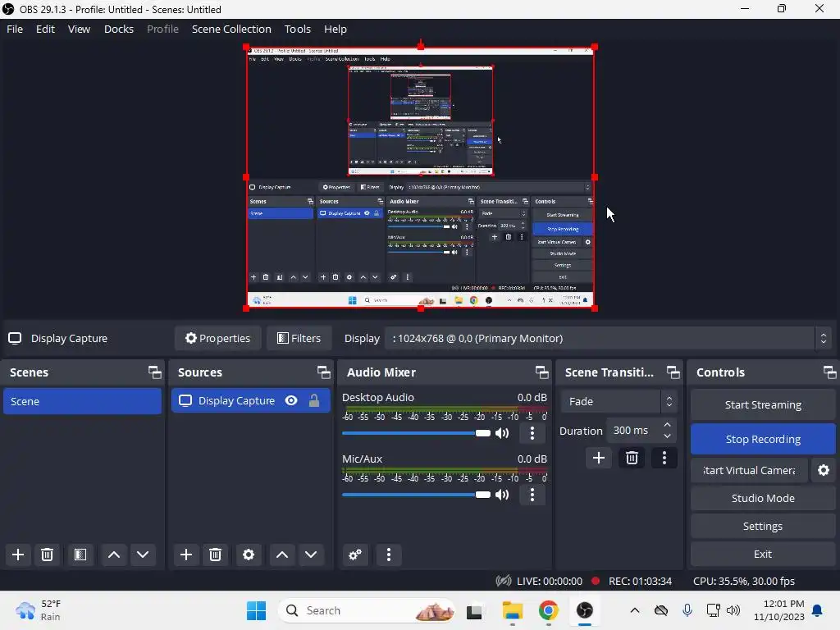Adjust Desktop Audio volume slider
This screenshot has width=840, height=630.
pos(416,433)
